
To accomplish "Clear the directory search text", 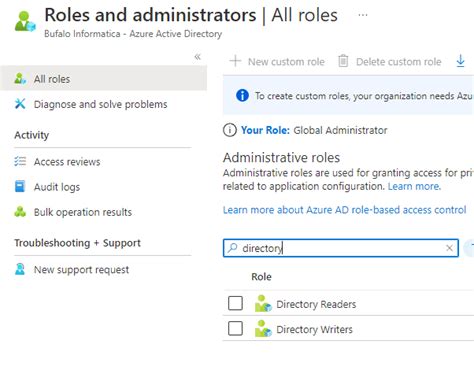I will (x=449, y=248).
